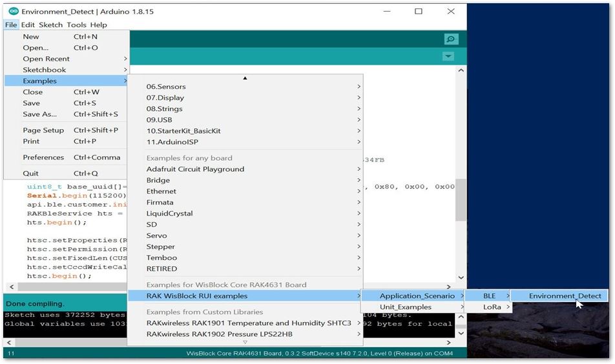Click the WisBlock Core RAK4631 board status text
The width and height of the screenshot is (615, 364).
click(319, 354)
